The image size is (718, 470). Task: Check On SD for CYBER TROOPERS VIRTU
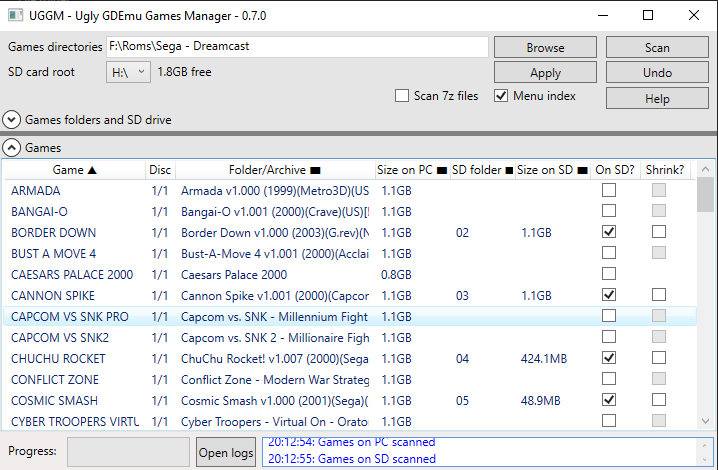[609, 421]
